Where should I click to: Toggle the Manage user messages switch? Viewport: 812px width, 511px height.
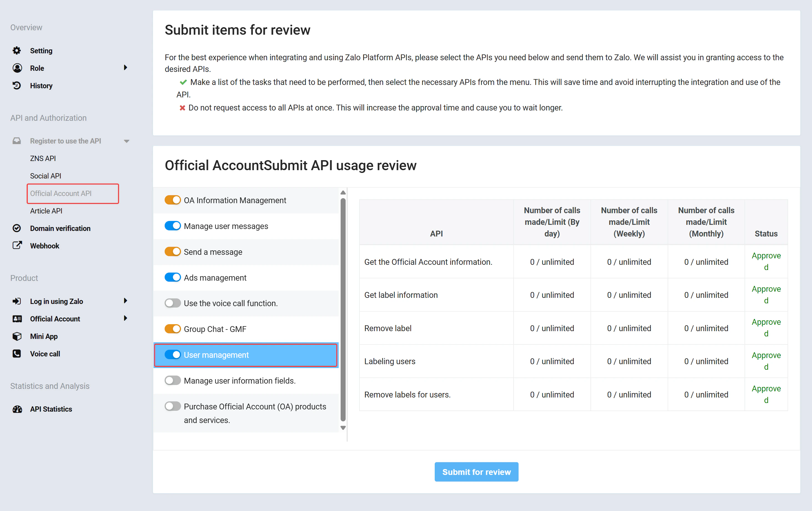(x=173, y=226)
